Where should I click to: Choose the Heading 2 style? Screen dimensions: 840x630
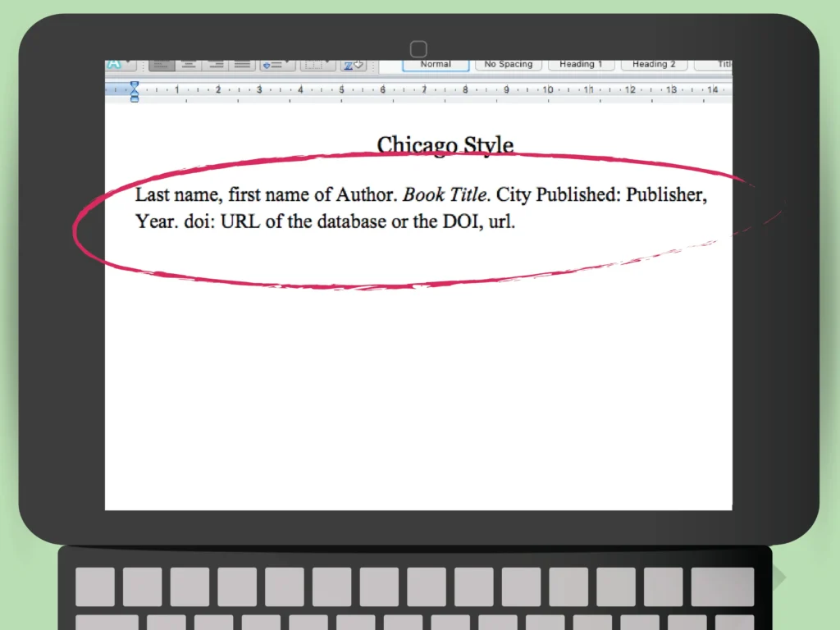[654, 64]
